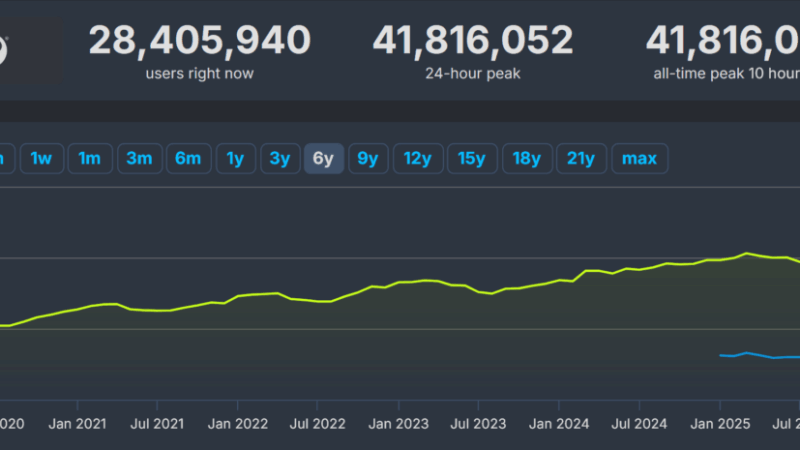Click the Jul 2023 axis label
The image size is (800, 450).
(478, 424)
